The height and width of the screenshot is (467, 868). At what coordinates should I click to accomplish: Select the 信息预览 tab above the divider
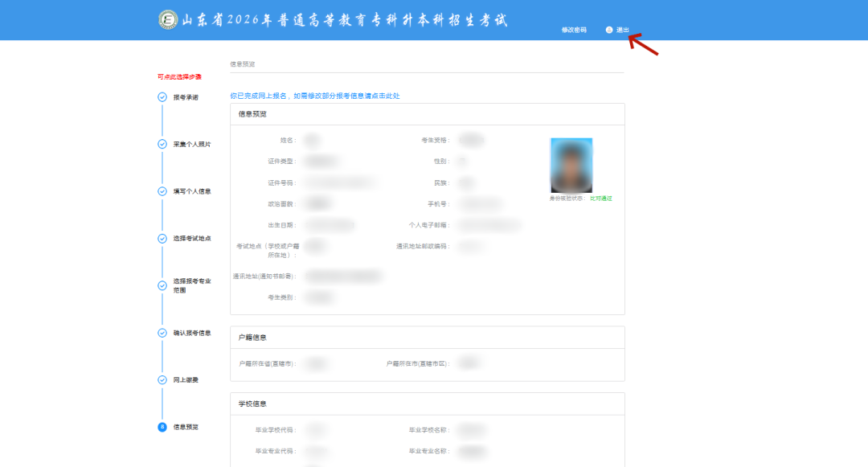click(x=242, y=63)
